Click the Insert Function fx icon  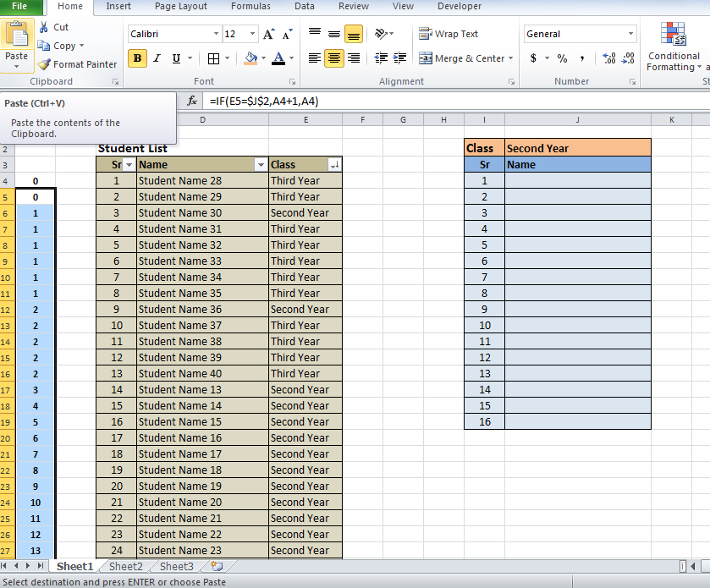191,101
